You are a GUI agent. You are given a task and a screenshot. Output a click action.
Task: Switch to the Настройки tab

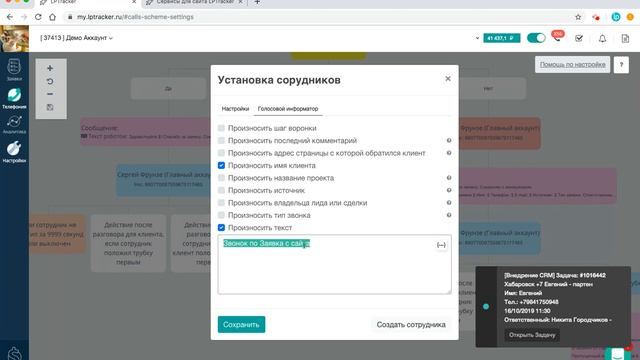(235, 109)
